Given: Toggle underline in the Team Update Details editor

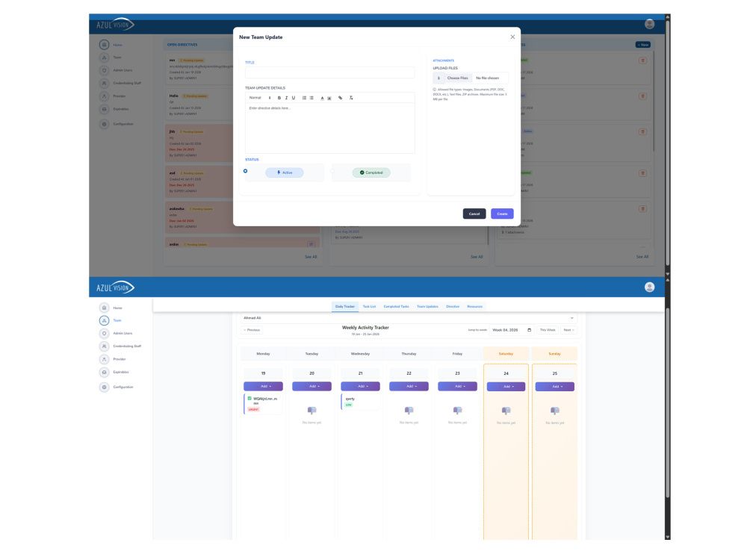Looking at the screenshot, I should [x=294, y=98].
